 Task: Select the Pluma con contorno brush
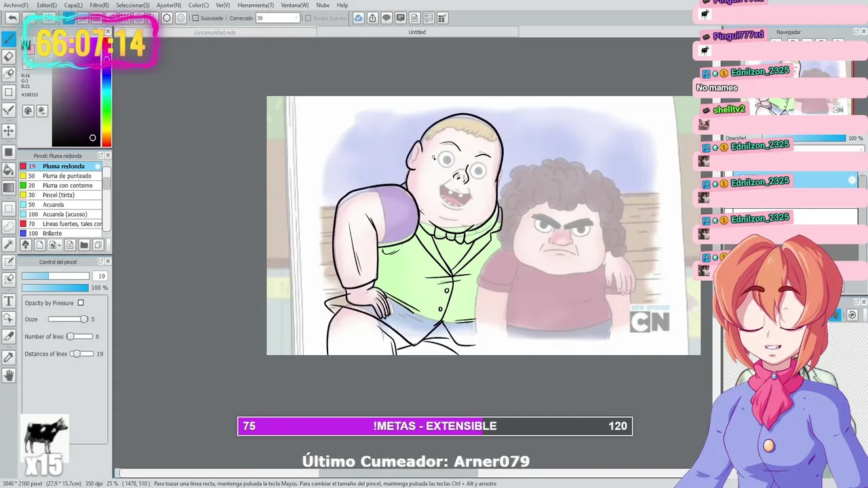[x=61, y=185]
